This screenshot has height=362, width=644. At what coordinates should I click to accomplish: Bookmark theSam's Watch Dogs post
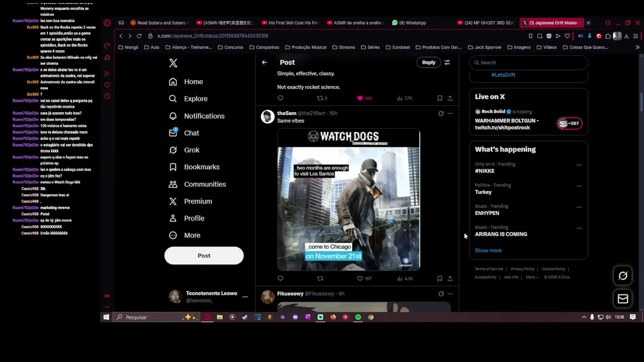pos(440,279)
